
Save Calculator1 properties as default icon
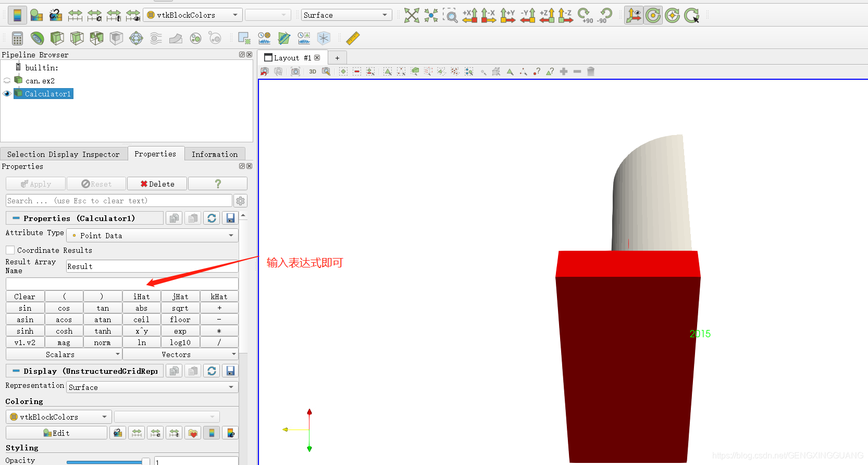[x=230, y=218]
